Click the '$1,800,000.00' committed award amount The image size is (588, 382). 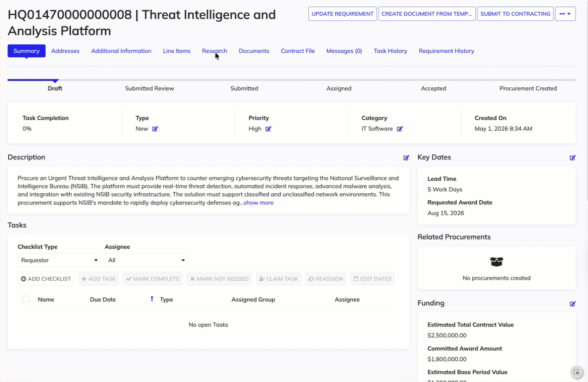(x=447, y=359)
